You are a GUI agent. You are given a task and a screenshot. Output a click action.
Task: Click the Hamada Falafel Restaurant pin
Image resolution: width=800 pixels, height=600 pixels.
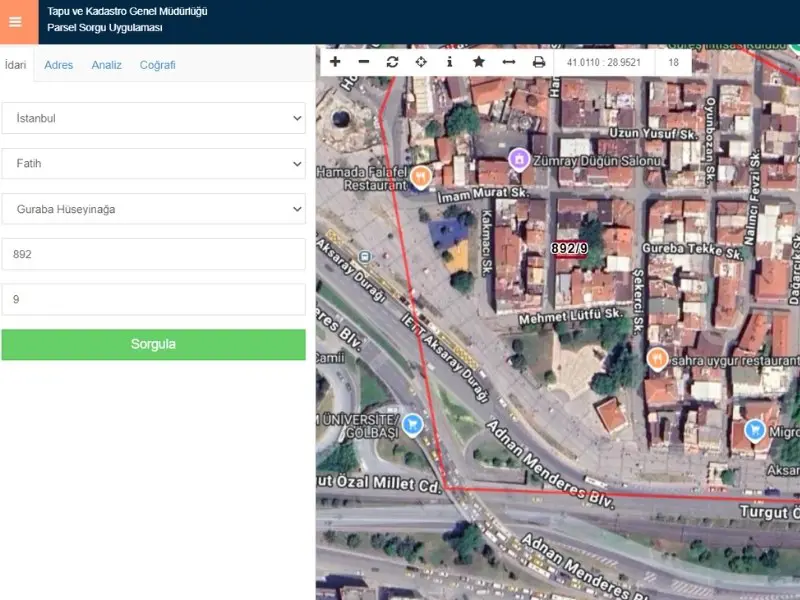pyautogui.click(x=420, y=177)
